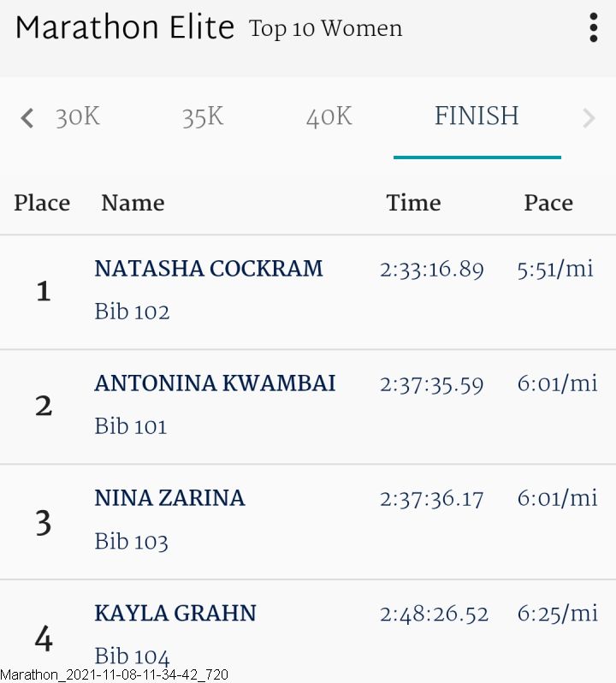Click the 6:25/mi pace value

point(557,614)
